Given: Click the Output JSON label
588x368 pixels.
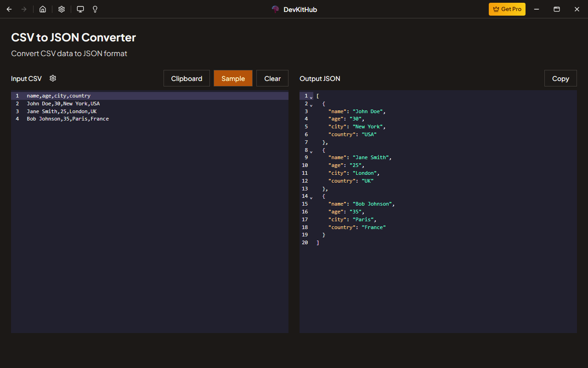Looking at the screenshot, I should tap(320, 79).
